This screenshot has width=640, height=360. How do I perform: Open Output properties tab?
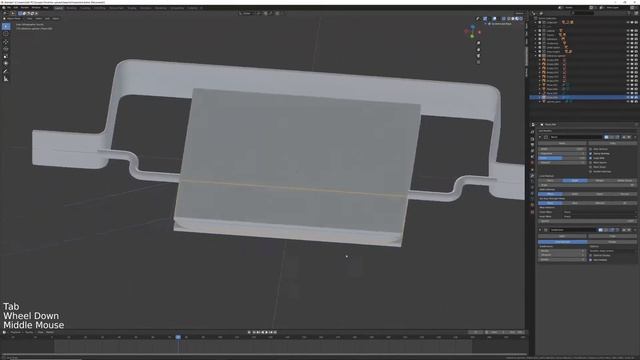(x=532, y=144)
